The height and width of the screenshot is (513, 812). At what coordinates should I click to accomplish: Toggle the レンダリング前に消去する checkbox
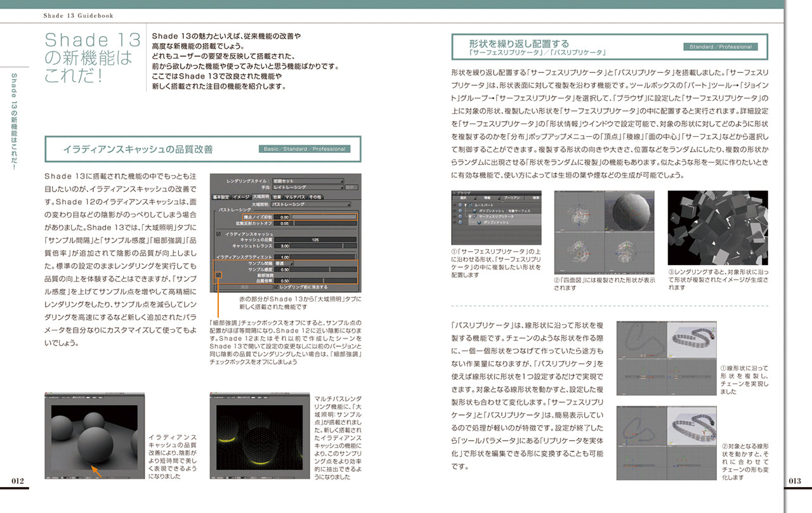pyautogui.click(x=277, y=287)
